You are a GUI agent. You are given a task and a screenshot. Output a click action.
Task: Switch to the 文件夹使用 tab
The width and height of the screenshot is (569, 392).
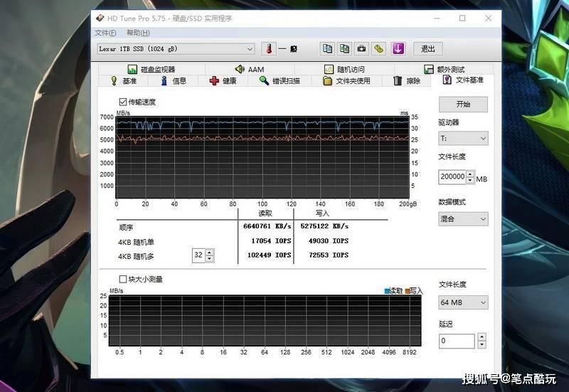click(346, 80)
